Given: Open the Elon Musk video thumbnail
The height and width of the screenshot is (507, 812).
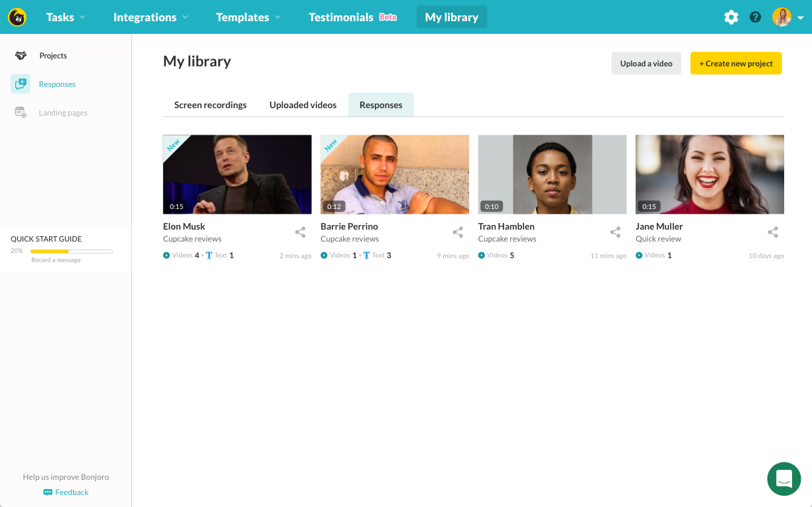Looking at the screenshot, I should pos(237,175).
